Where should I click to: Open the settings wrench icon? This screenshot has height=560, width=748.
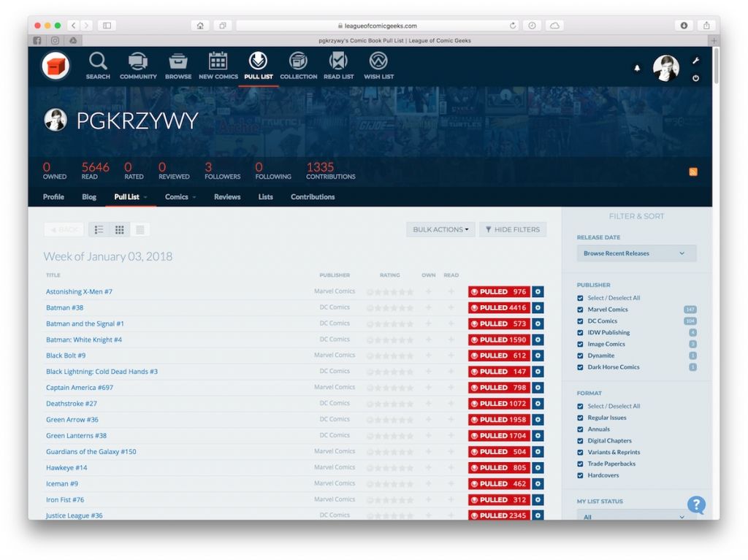695,61
